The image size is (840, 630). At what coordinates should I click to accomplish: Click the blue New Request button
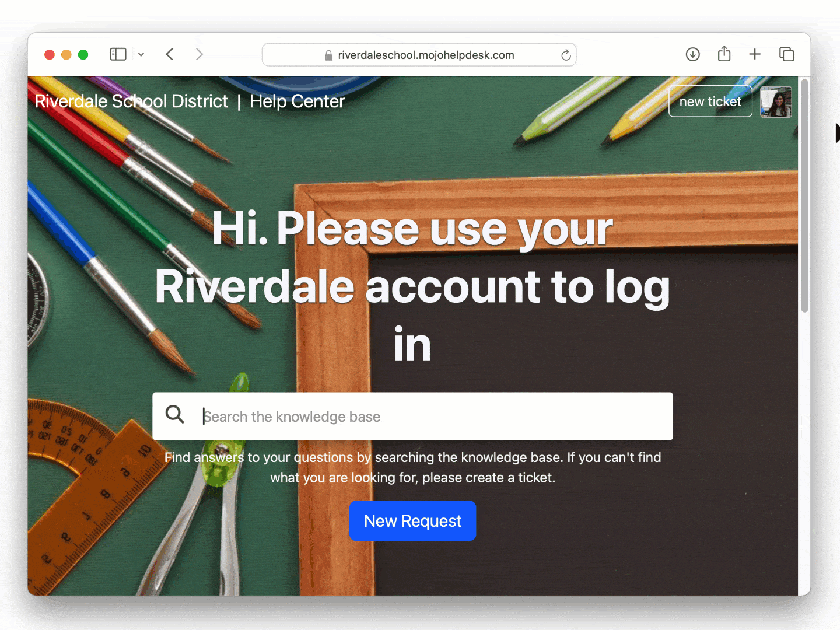point(412,521)
